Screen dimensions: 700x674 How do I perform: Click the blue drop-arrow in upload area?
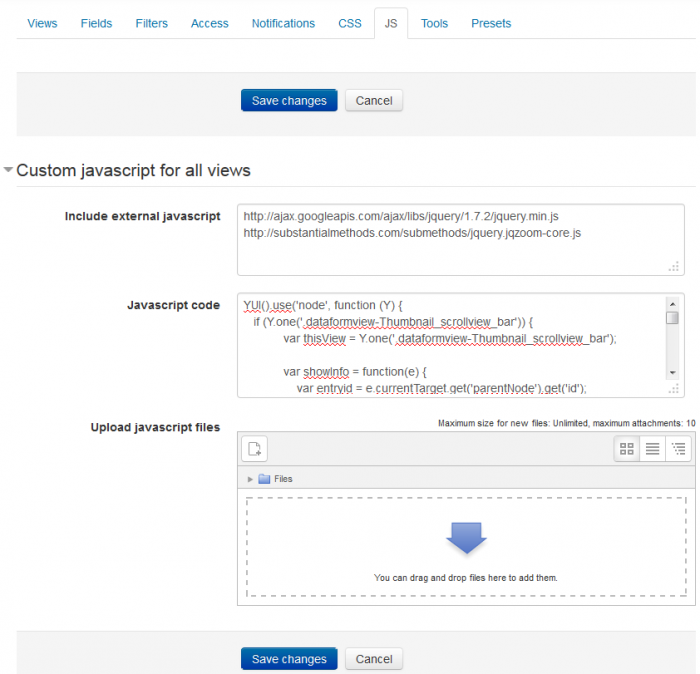coord(465,538)
